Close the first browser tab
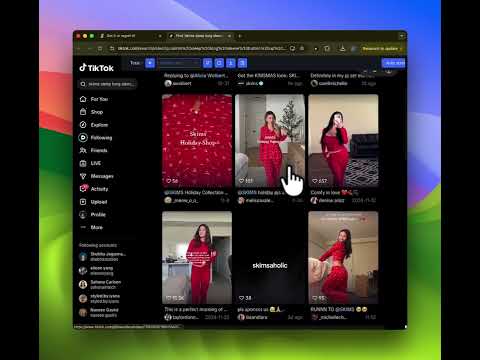 tap(160, 36)
